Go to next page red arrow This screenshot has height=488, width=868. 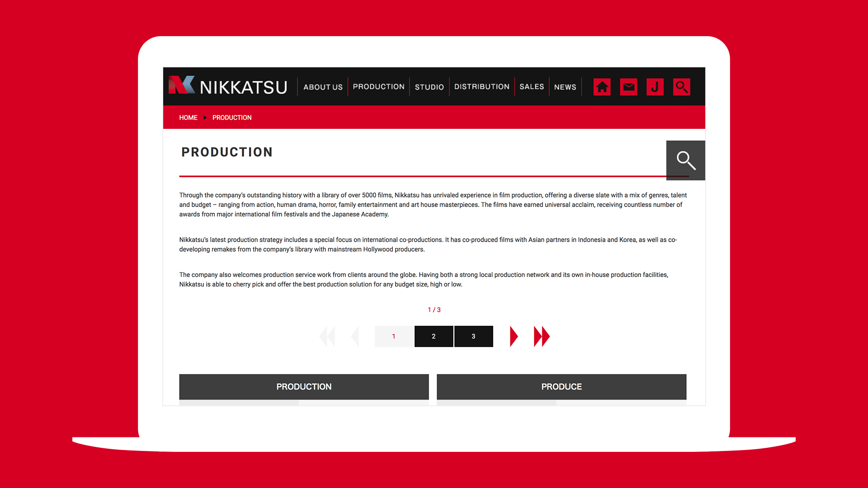coord(514,337)
